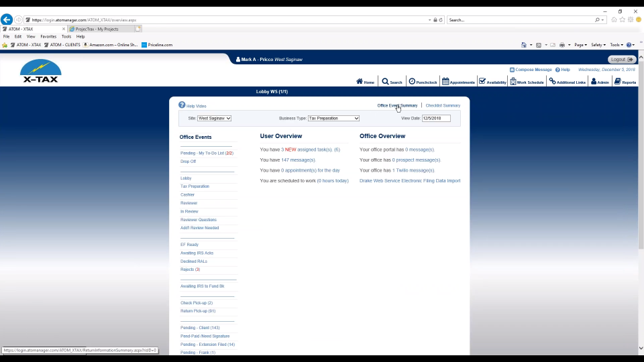Open the Reports section
This screenshot has height=362, width=644.
point(625,82)
